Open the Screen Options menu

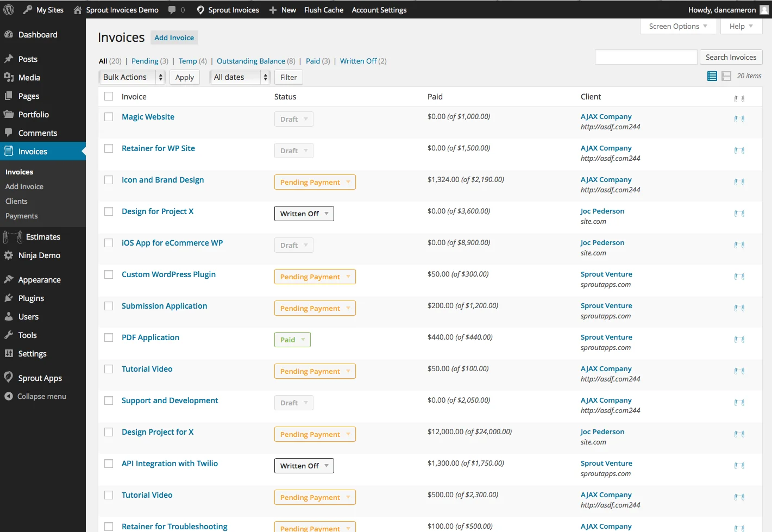point(677,26)
